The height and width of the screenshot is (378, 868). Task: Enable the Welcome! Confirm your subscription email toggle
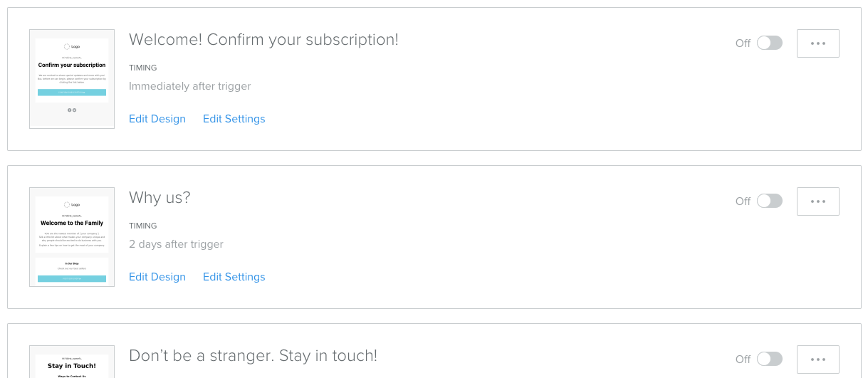769,43
